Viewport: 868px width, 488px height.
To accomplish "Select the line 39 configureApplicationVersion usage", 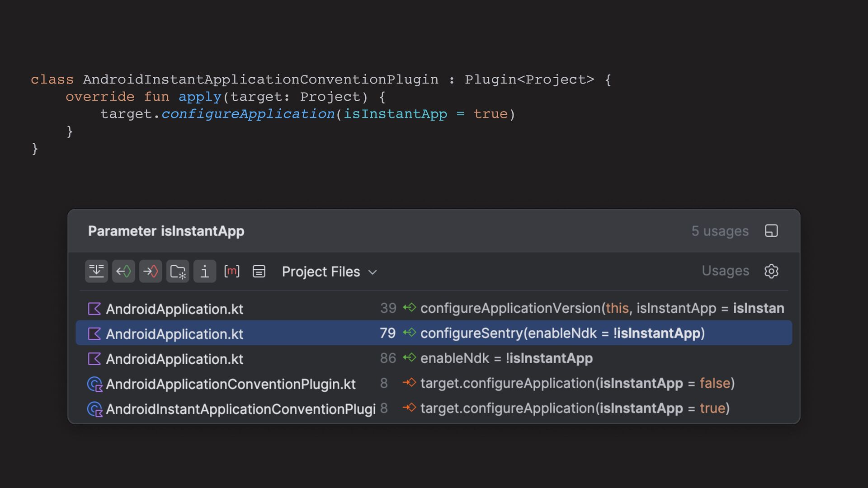I will coord(511,308).
